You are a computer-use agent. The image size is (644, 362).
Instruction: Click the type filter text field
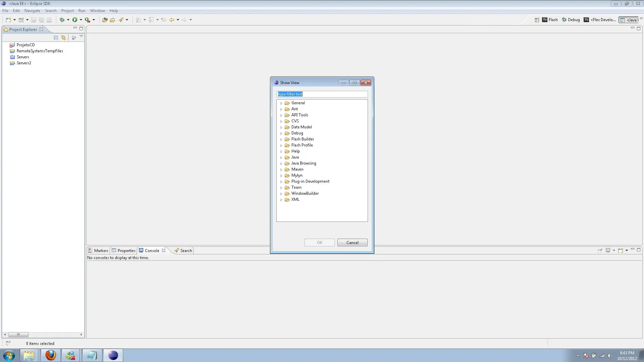click(x=322, y=94)
